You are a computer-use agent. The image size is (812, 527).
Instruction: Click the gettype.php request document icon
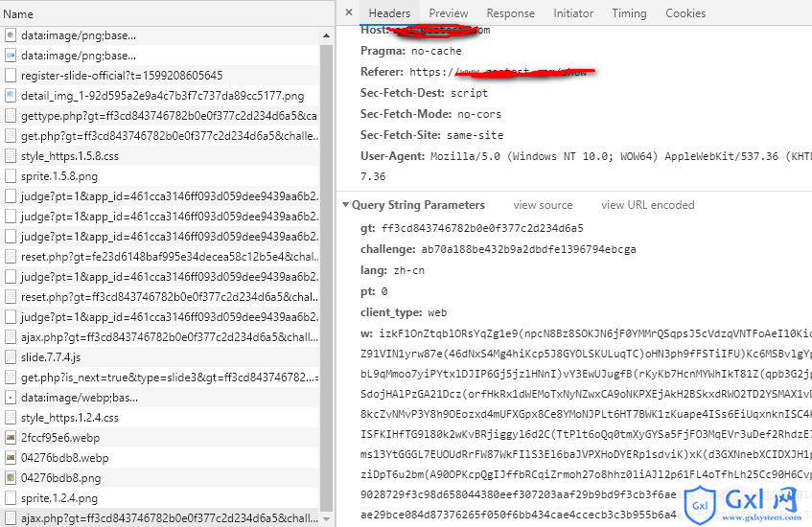pos(10,115)
